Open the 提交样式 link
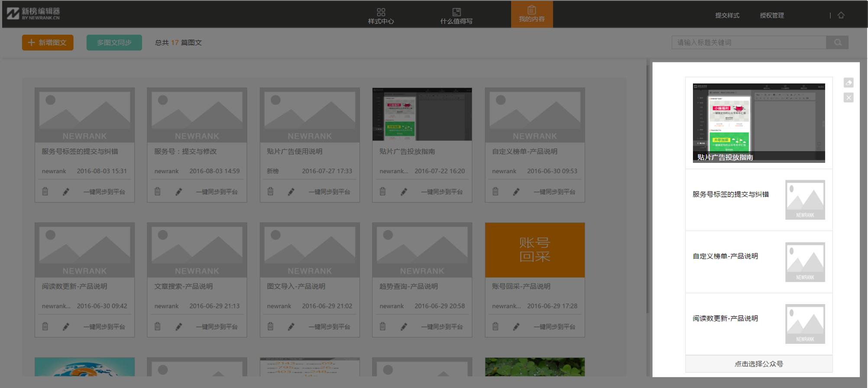Screen dimensions: 868x388 coord(727,15)
